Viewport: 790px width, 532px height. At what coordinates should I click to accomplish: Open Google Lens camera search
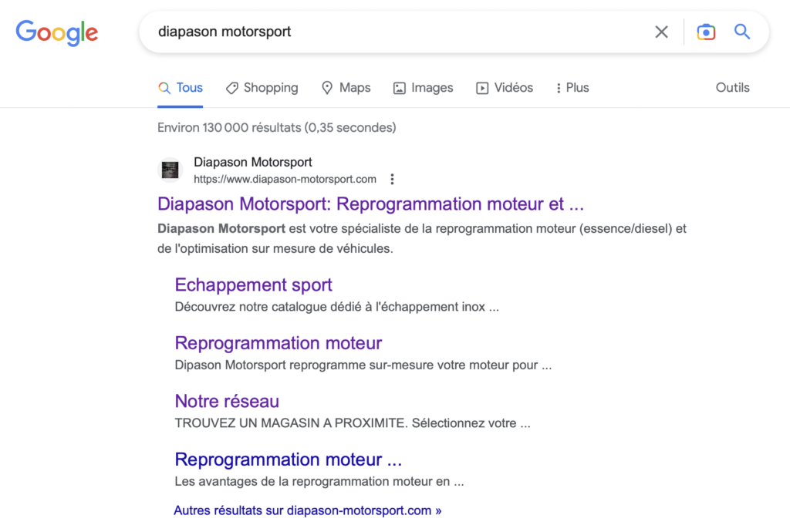tap(706, 32)
